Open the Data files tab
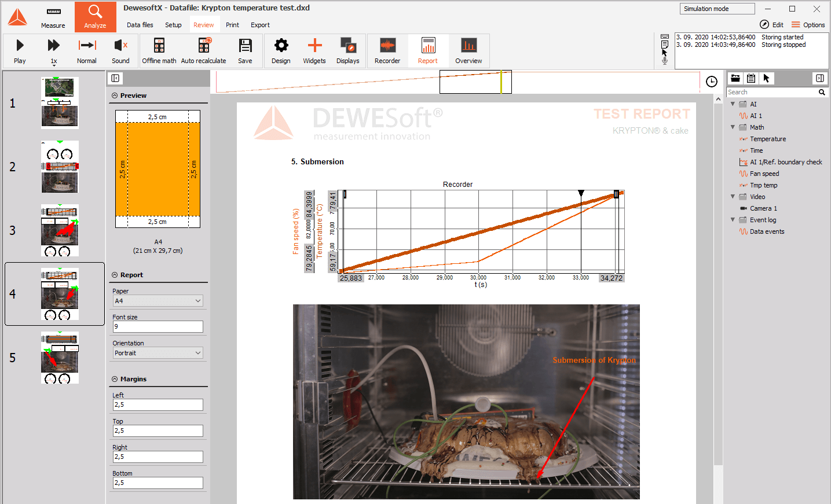 140,25
